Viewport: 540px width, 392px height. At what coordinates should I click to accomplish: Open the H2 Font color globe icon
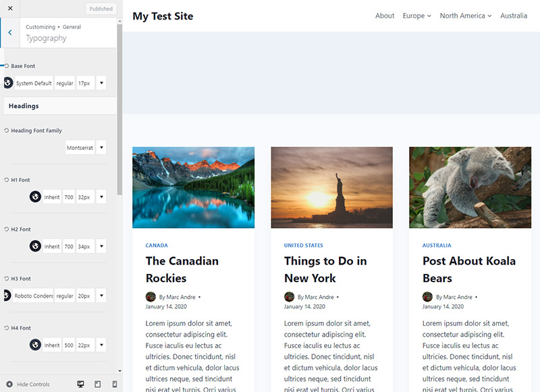coord(35,246)
